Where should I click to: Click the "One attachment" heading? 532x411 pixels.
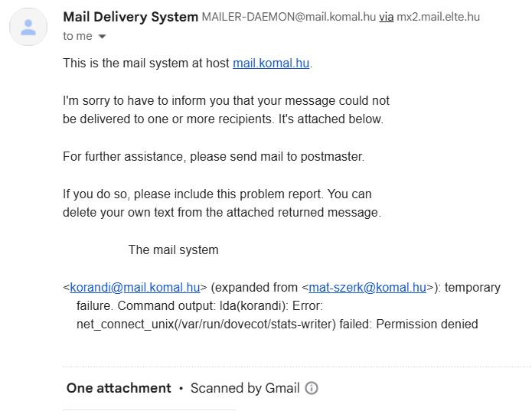pyautogui.click(x=119, y=388)
